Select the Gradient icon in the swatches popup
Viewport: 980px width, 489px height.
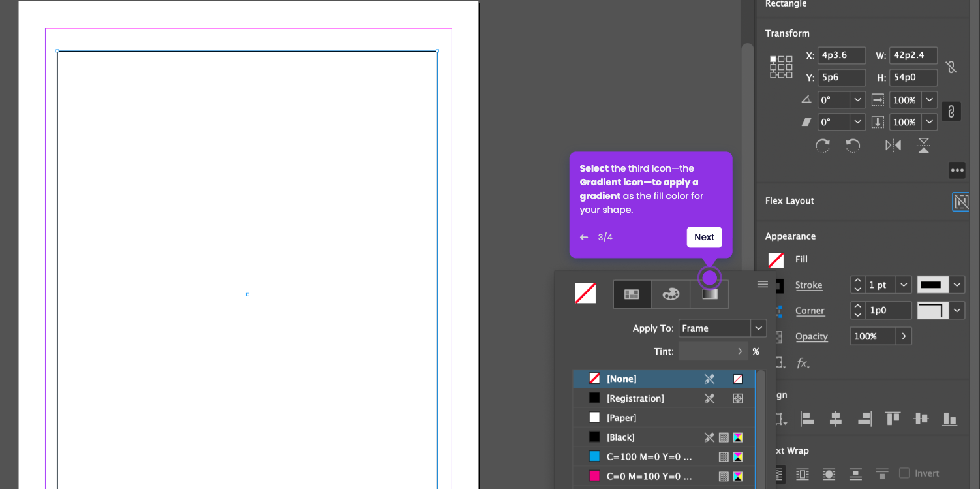click(710, 294)
